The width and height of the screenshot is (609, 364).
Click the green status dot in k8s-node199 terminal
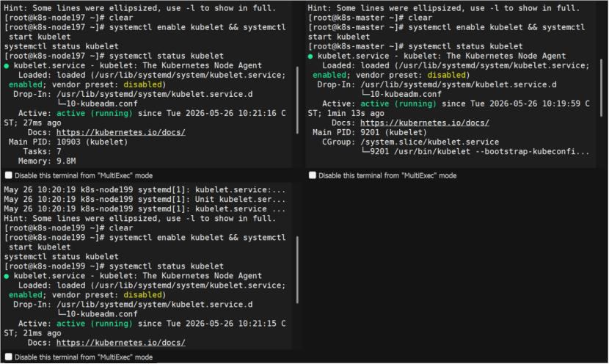pos(6,276)
